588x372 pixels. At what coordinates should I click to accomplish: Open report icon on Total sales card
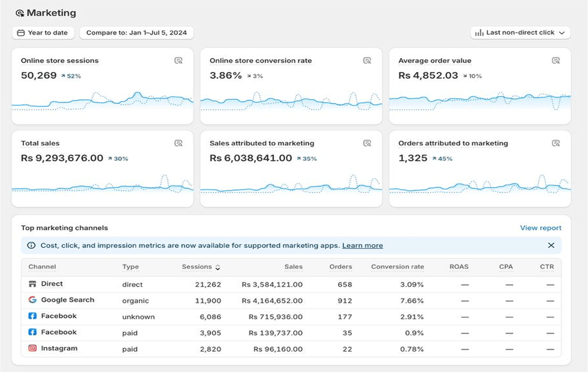pos(178,143)
